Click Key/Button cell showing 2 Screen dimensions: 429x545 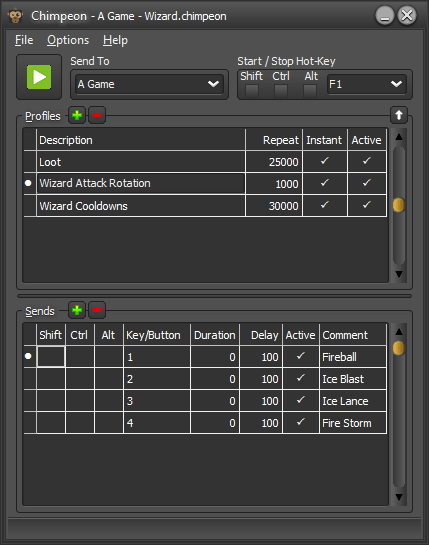tap(157, 379)
